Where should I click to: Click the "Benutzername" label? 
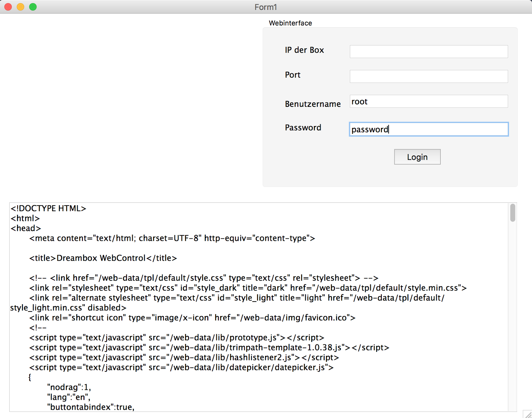tap(313, 104)
